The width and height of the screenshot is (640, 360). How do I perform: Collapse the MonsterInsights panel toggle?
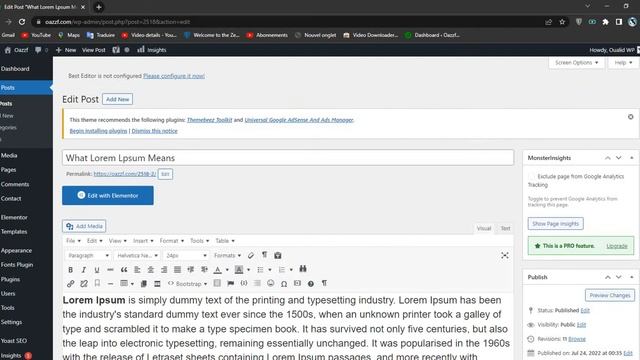tap(631, 158)
